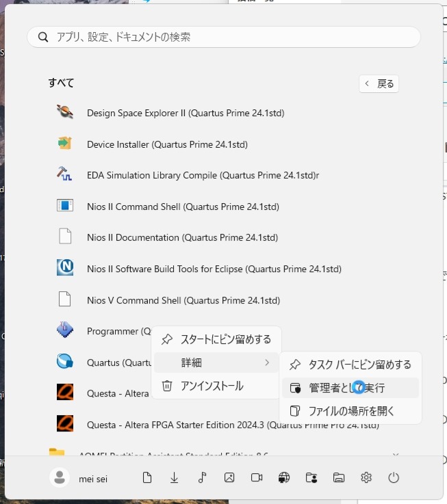Image resolution: width=447 pixels, height=504 pixels.
Task: Select タスク バーにピン留めする option
Action: [x=350, y=364]
